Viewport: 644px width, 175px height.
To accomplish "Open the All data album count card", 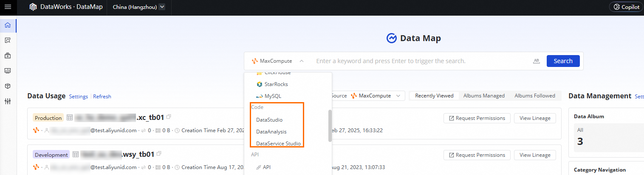I will click(x=609, y=138).
